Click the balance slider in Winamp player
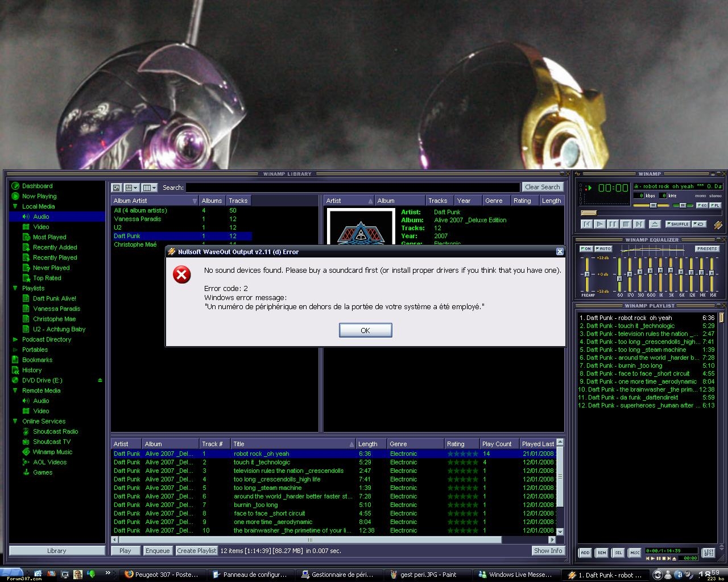Screen dimensions: 728x582 [683, 205]
